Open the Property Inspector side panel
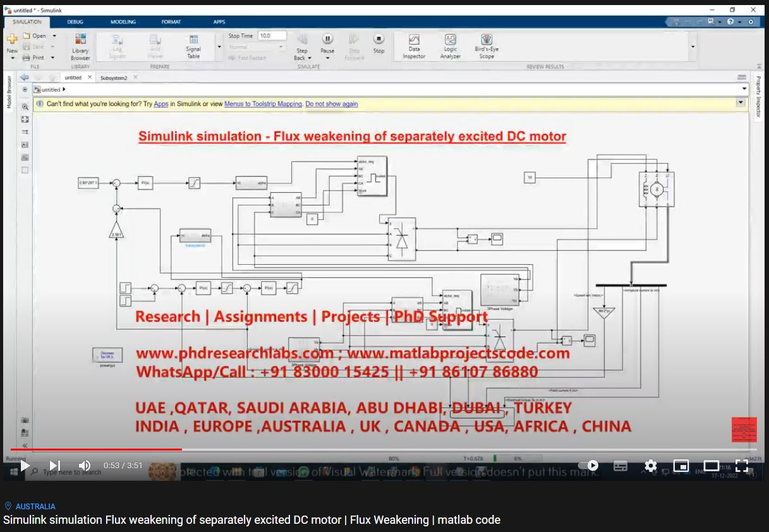The image size is (769, 532). tap(758, 97)
